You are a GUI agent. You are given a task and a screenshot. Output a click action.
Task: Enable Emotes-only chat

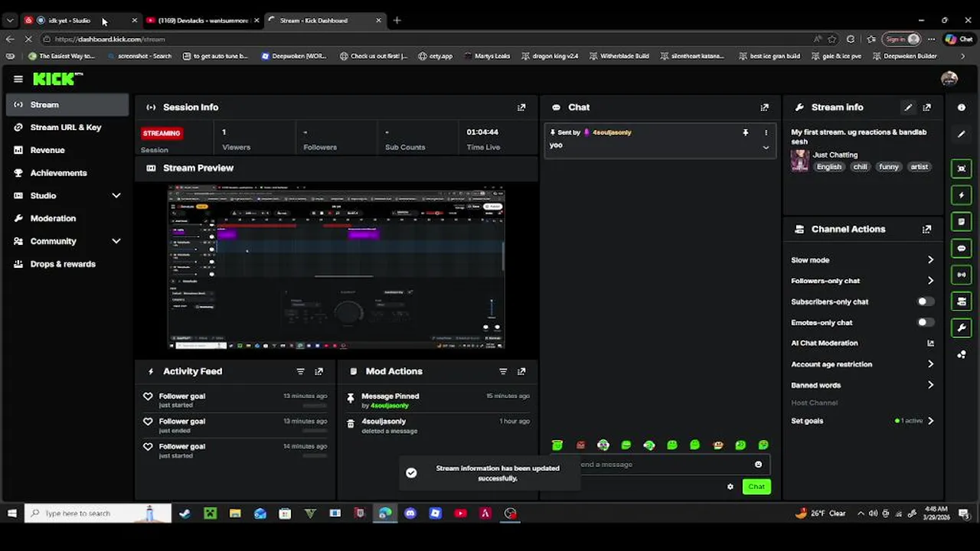coord(926,323)
